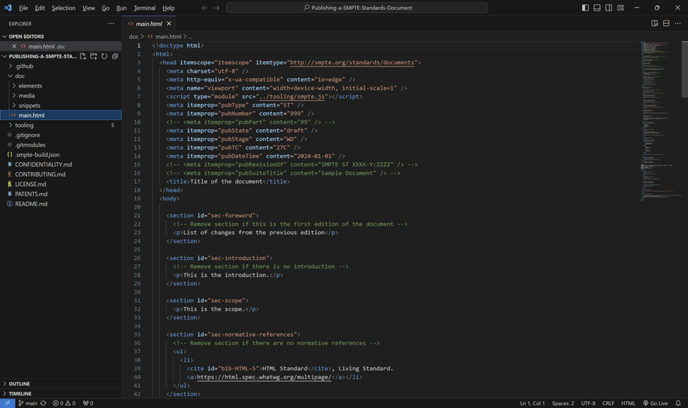Open the Terminal menu
This screenshot has height=408, width=688.
[144, 8]
